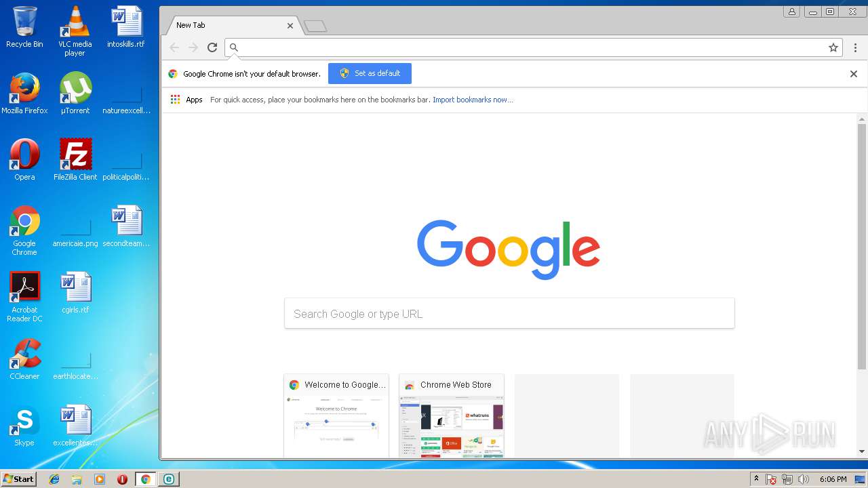Click the Search Google or type URL box
The image size is (868, 488).
pos(509,314)
